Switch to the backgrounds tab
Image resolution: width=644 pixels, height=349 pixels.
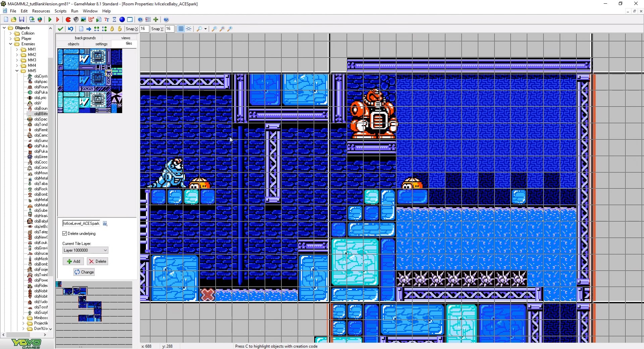(85, 38)
